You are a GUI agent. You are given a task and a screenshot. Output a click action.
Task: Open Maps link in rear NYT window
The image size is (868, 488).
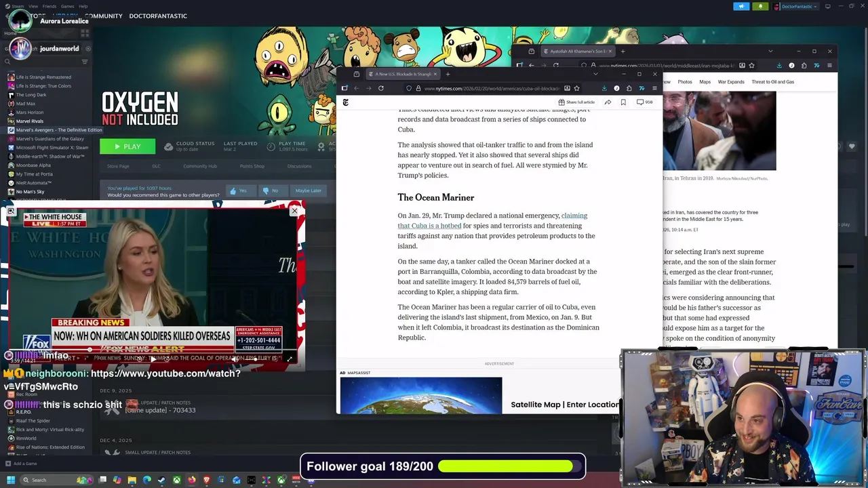(x=705, y=82)
